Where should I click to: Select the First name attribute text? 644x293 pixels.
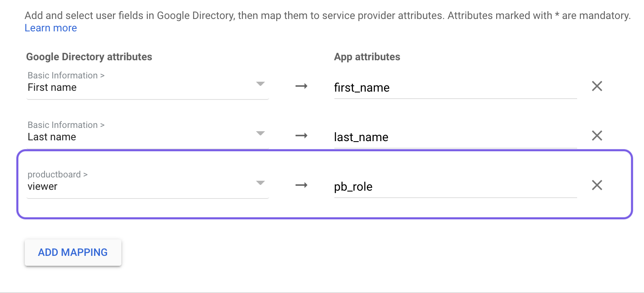point(52,87)
